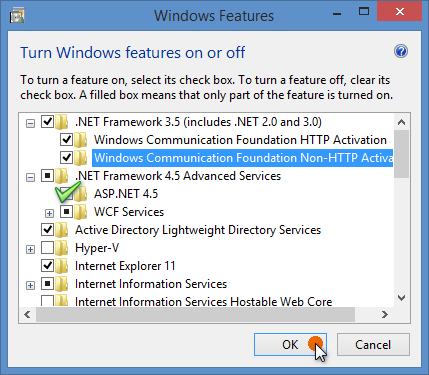Toggle Windows Communication Foundation HTTP Activation checkbox

pyautogui.click(x=67, y=139)
